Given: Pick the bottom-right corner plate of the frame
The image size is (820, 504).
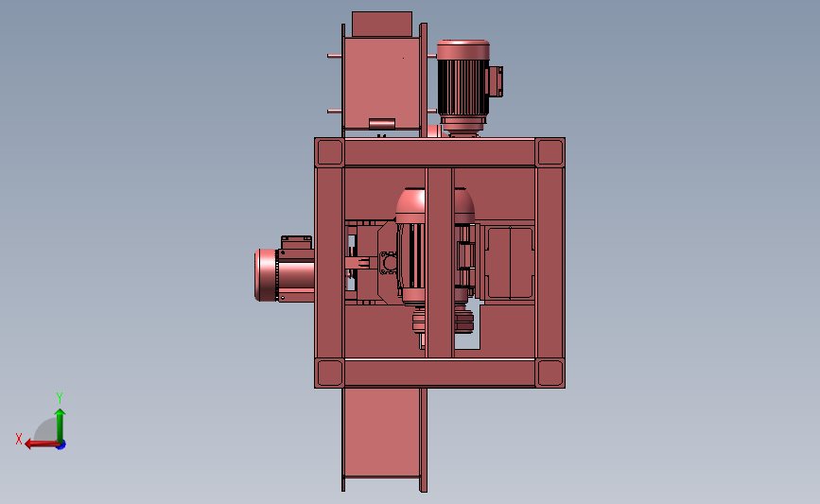Looking at the screenshot, I should point(550,374).
